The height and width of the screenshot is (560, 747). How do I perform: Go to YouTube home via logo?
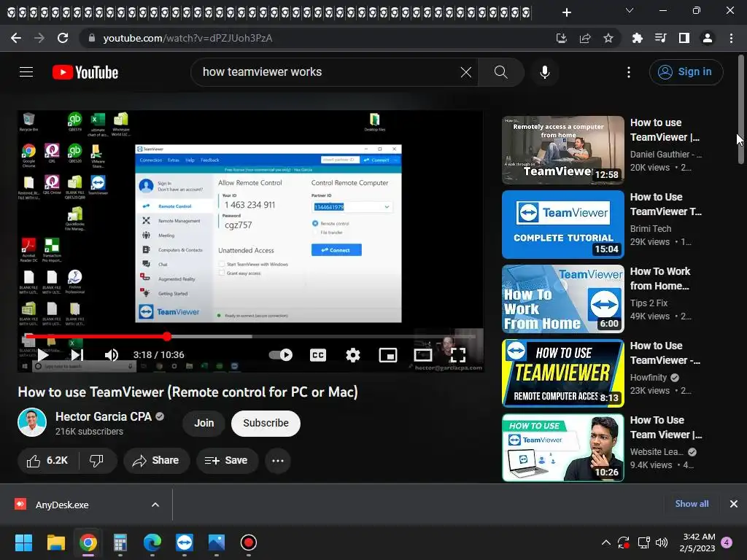click(x=85, y=72)
